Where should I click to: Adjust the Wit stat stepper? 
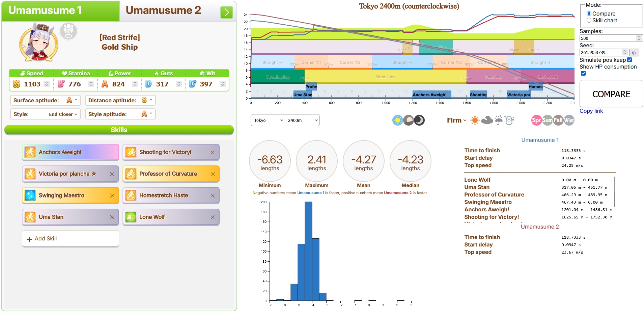[222, 84]
